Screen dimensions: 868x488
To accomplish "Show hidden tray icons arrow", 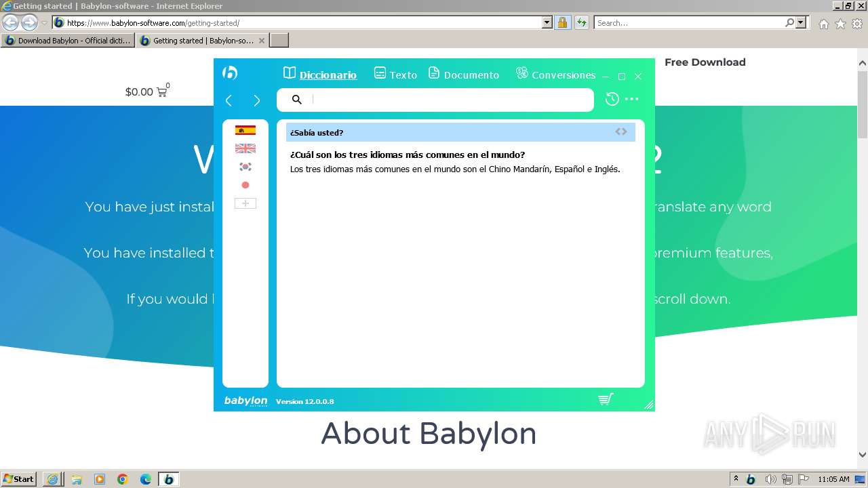I will point(736,479).
